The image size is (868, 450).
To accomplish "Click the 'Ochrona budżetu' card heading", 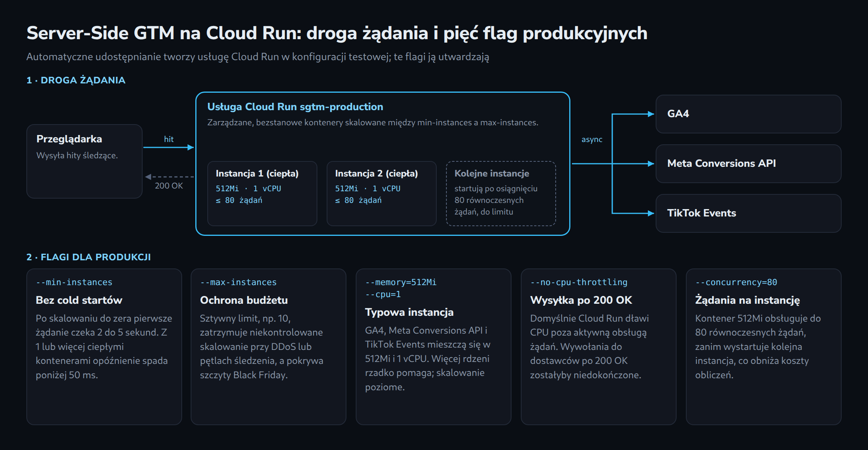I will (x=244, y=300).
